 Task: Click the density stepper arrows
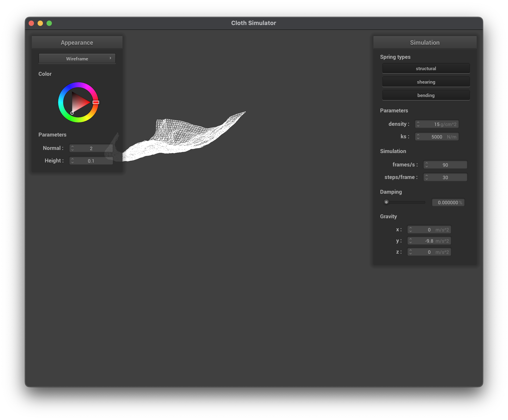(418, 124)
